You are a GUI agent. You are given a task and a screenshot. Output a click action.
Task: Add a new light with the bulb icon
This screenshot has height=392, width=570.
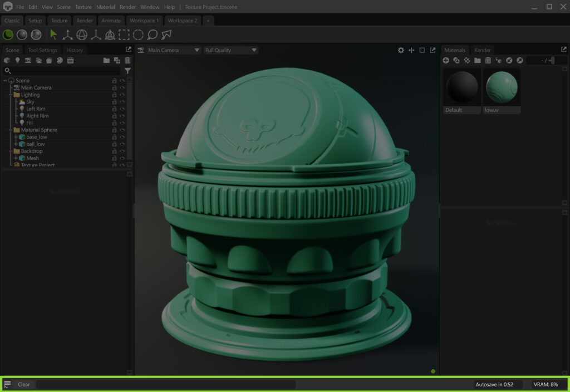(x=17, y=60)
